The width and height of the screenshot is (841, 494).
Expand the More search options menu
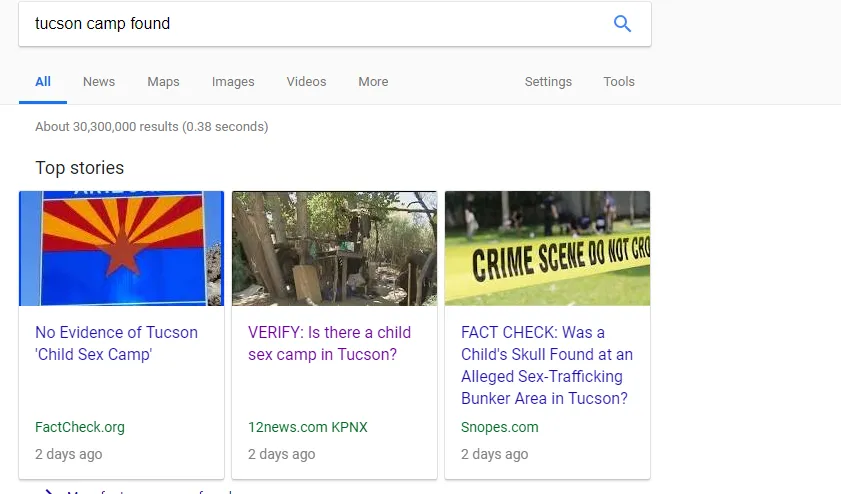click(x=373, y=82)
